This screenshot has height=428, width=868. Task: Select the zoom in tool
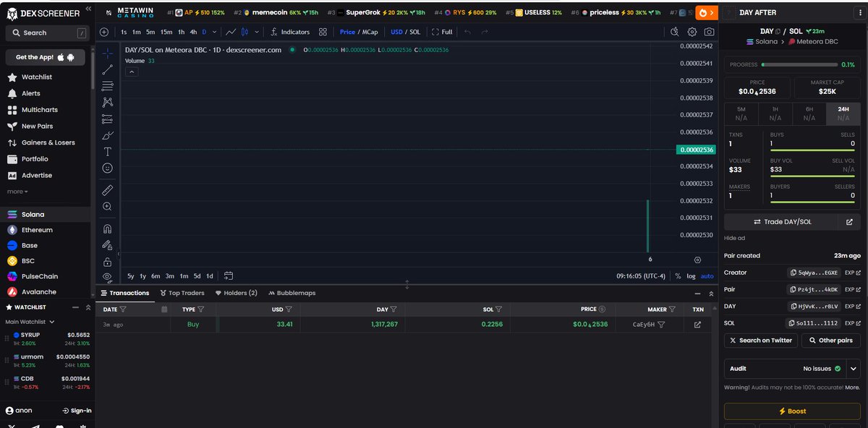(x=107, y=207)
